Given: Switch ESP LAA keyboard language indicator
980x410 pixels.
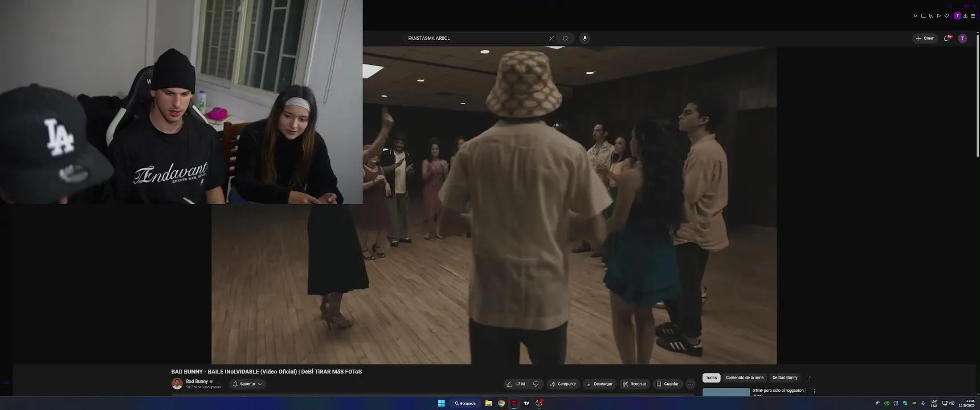Looking at the screenshot, I should click(x=934, y=403).
